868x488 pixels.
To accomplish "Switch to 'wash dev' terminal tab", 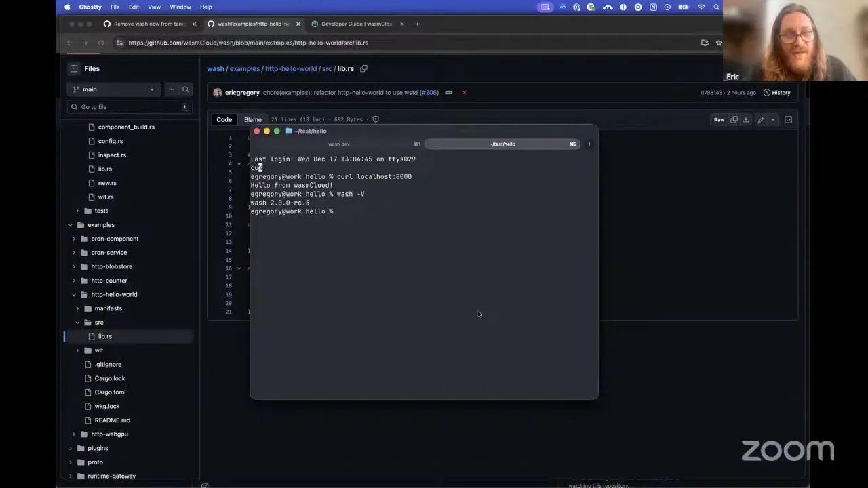I will pos(339,144).
